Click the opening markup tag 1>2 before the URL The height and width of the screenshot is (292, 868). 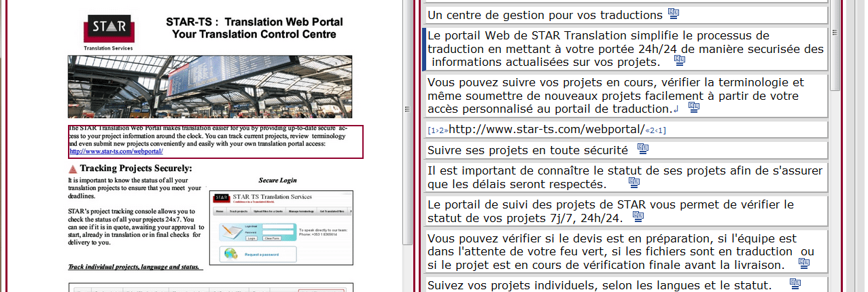[438, 130]
